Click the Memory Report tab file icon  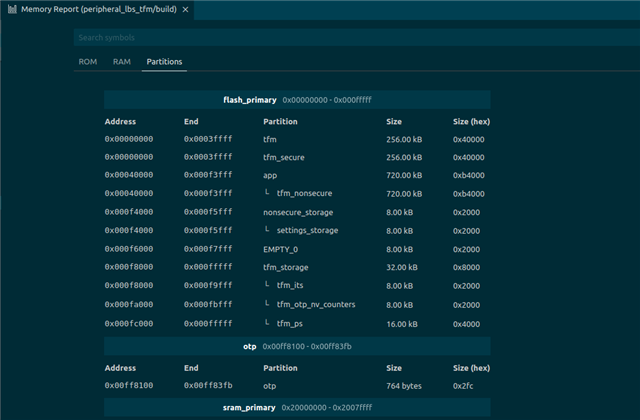[x=11, y=9]
